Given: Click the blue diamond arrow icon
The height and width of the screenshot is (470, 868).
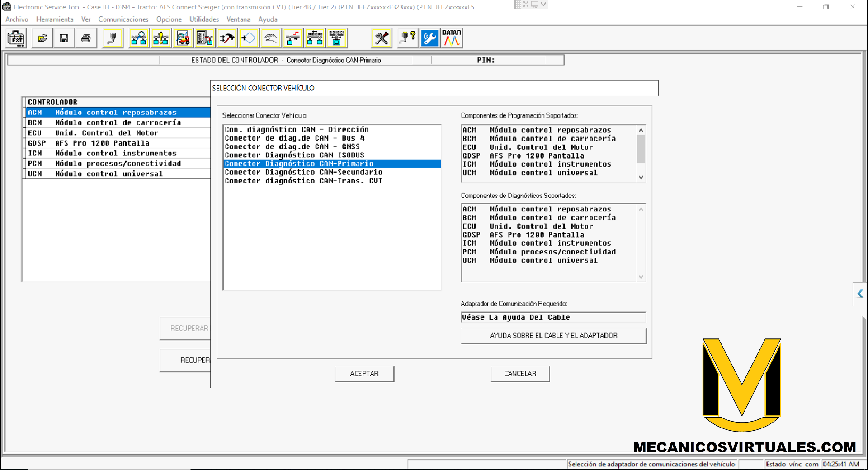Looking at the screenshot, I should point(249,38).
